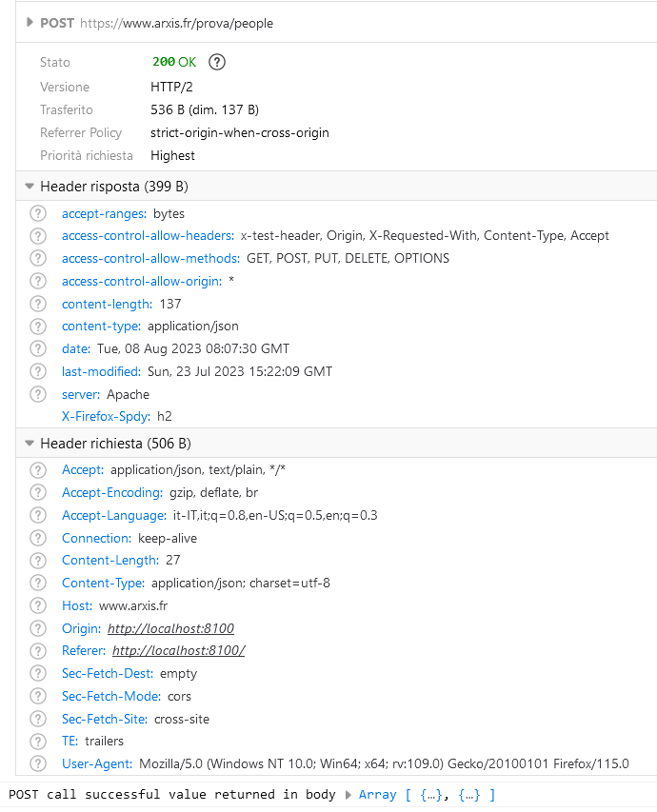Screen dimensions: 657x812
Task: Click the second object in the logged Array
Action: [x=470, y=795]
